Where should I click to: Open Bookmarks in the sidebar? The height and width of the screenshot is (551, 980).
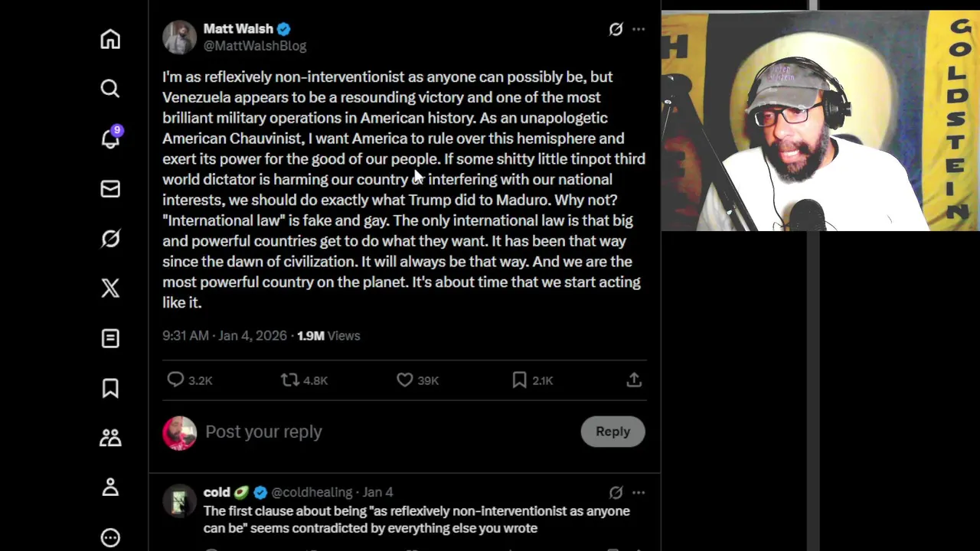[x=110, y=388]
